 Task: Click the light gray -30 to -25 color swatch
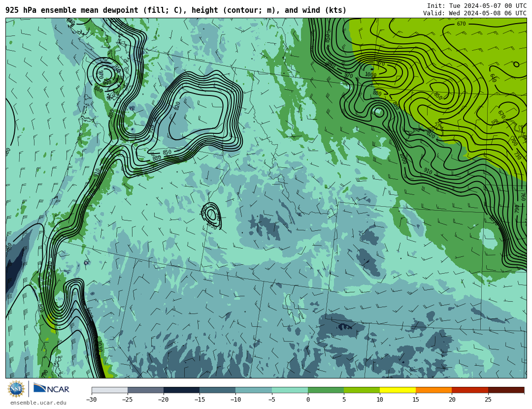[109, 390]
